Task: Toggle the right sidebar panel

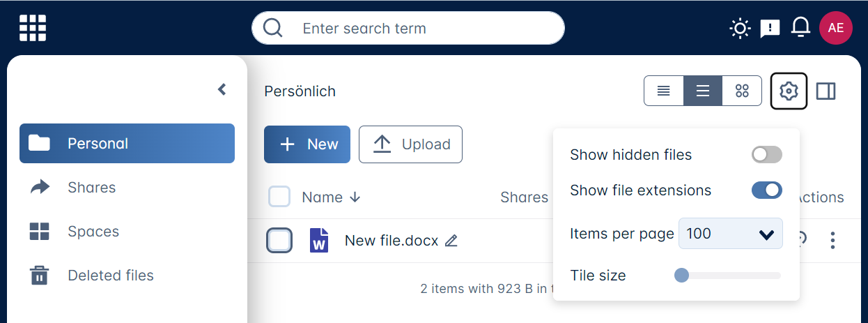Action: pyautogui.click(x=826, y=91)
